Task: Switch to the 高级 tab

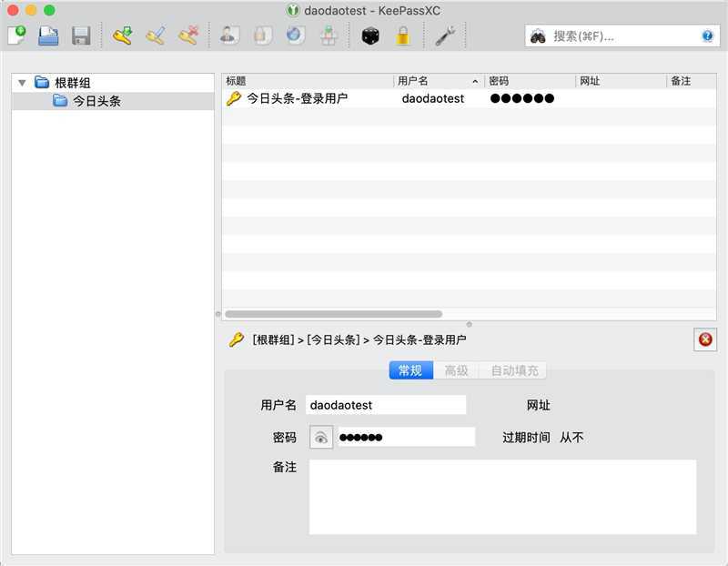Action: 456,370
